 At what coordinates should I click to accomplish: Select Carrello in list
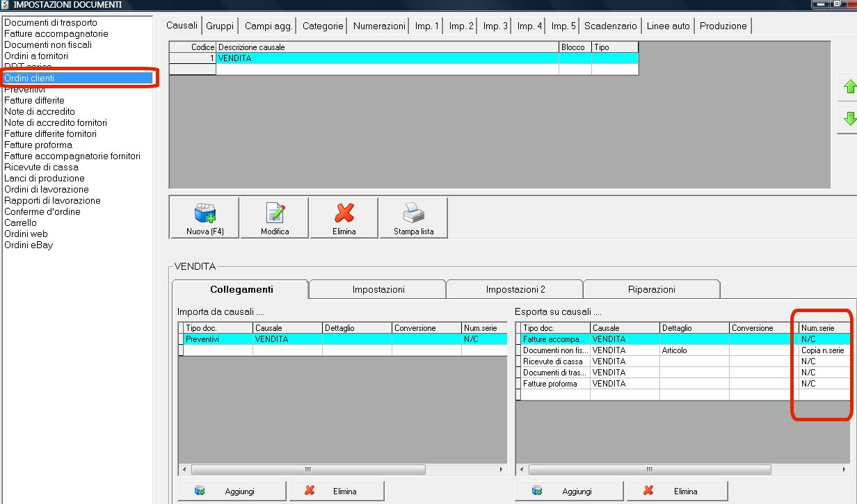21,222
